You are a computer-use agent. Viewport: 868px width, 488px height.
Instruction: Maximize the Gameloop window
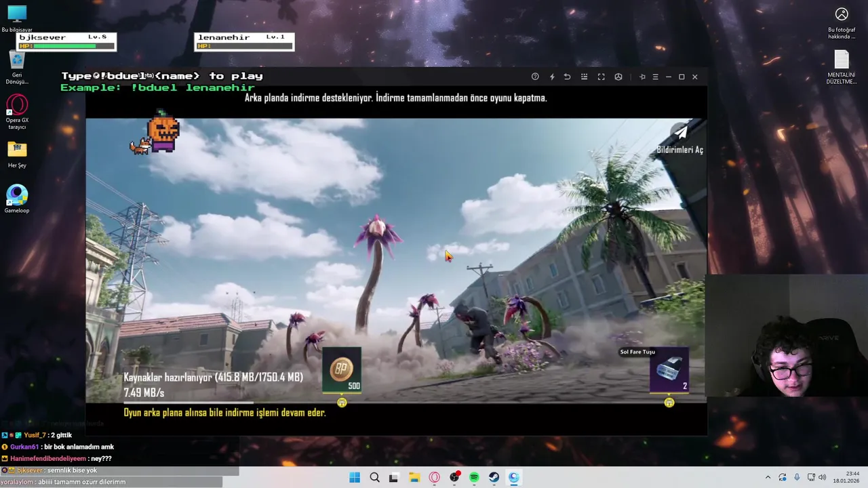click(682, 77)
